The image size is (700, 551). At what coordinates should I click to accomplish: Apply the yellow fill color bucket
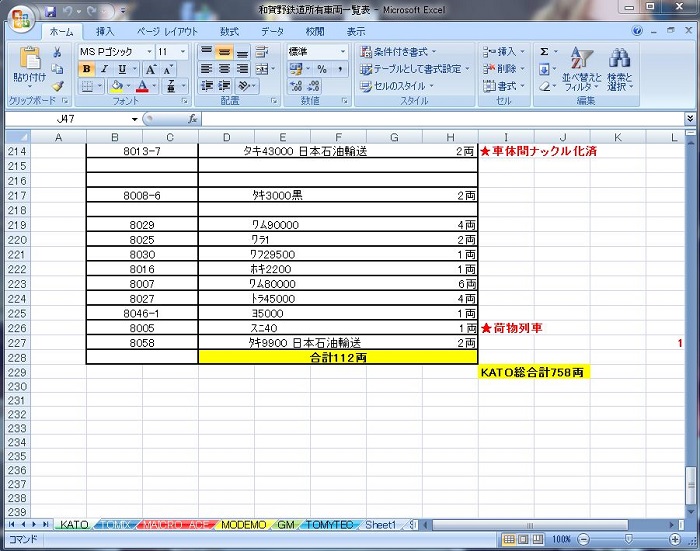117,86
